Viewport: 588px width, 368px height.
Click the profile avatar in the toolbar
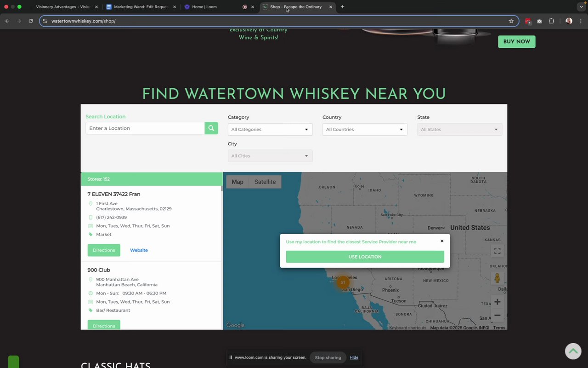(x=569, y=21)
